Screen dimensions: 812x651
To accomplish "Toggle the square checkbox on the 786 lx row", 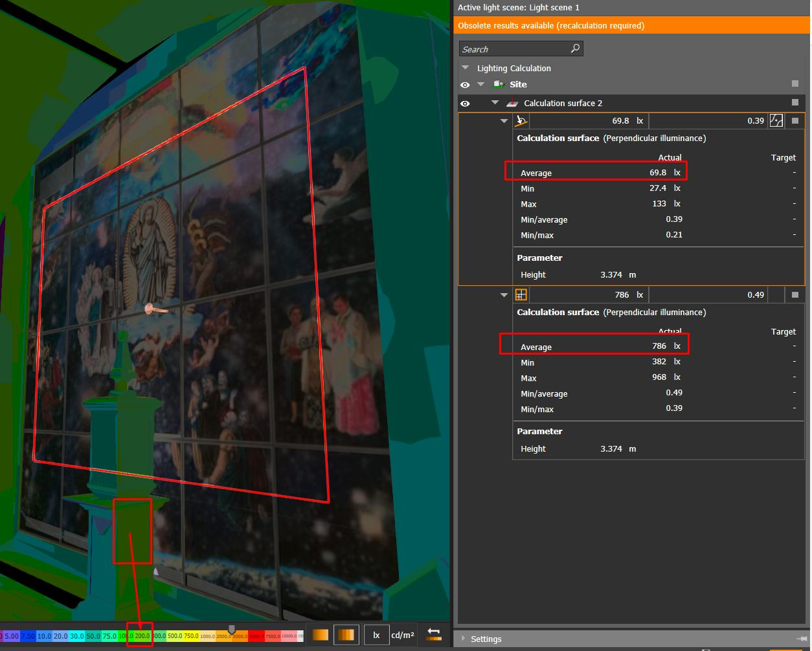I will pyautogui.click(x=795, y=294).
